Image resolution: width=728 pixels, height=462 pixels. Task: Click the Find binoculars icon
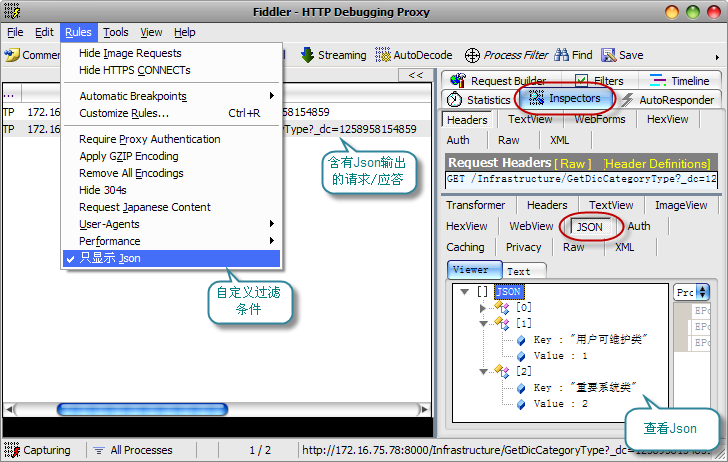562,55
